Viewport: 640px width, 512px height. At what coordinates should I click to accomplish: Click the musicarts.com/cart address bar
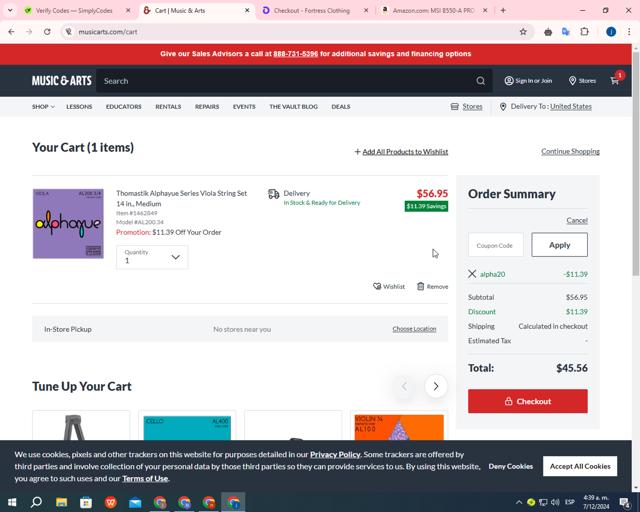pyautogui.click(x=286, y=32)
